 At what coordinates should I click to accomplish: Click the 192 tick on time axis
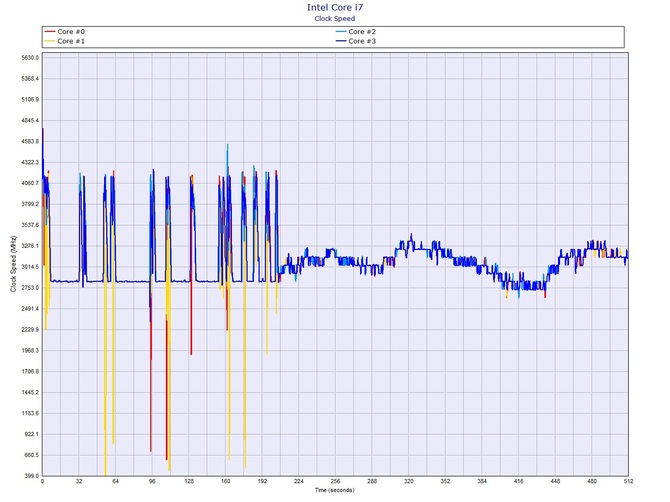tap(262, 481)
